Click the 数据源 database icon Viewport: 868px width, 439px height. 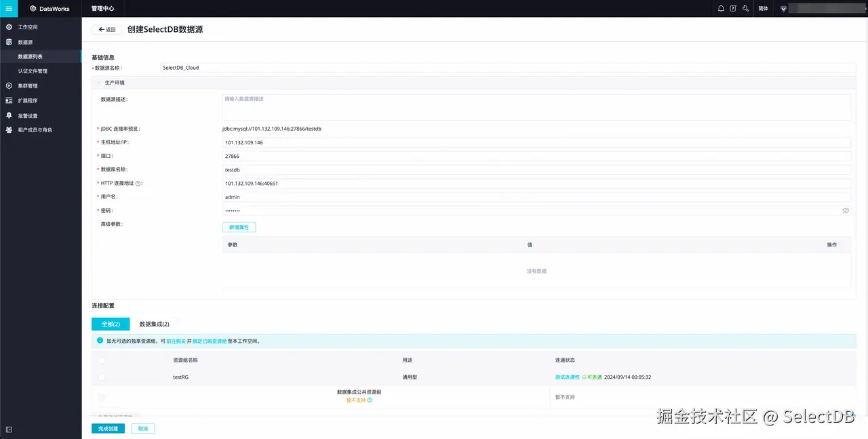point(9,42)
